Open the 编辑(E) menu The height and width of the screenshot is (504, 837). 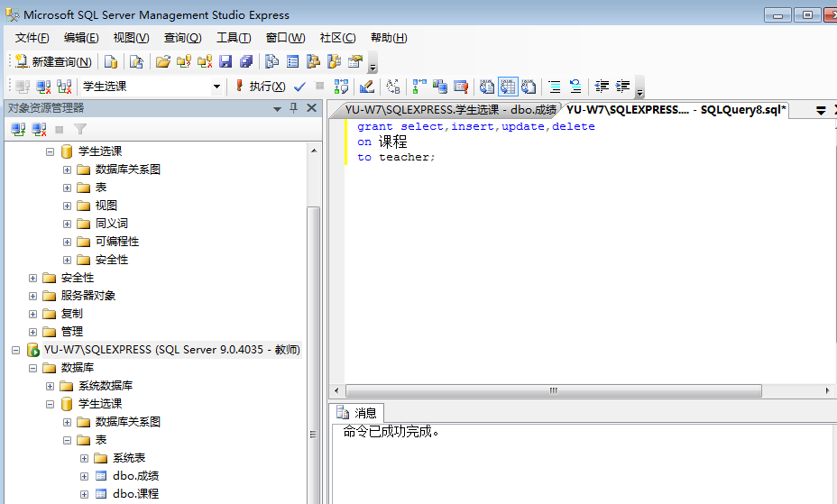[x=81, y=38]
